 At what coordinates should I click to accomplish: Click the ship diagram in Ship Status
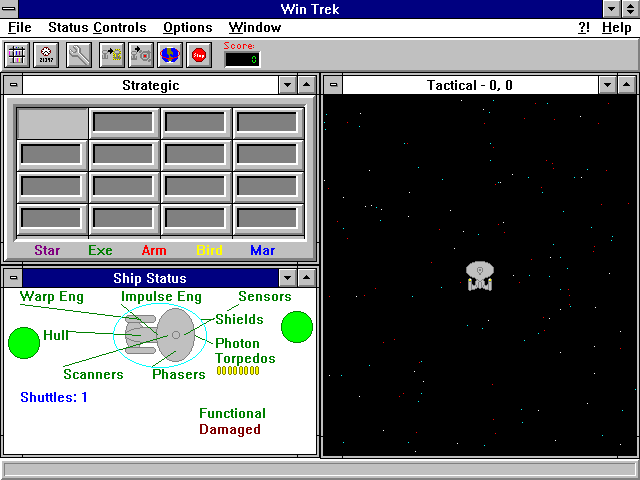(160, 335)
